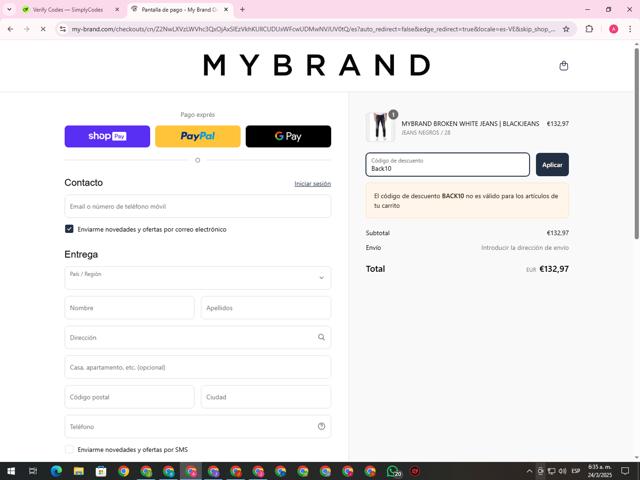Viewport: 640px width, 480px height.
Task: Open the shopping bag cart icon
Action: point(563,66)
